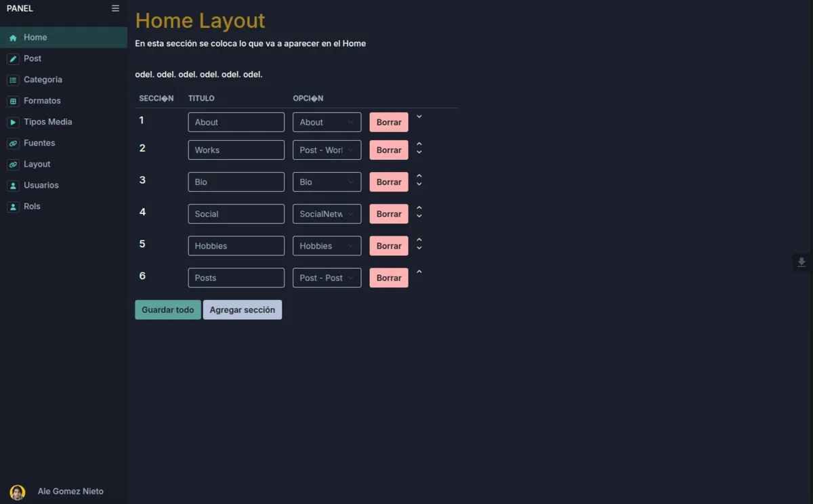Click the list icon next to Categoria
This screenshot has width=813, height=504.
pos(13,80)
